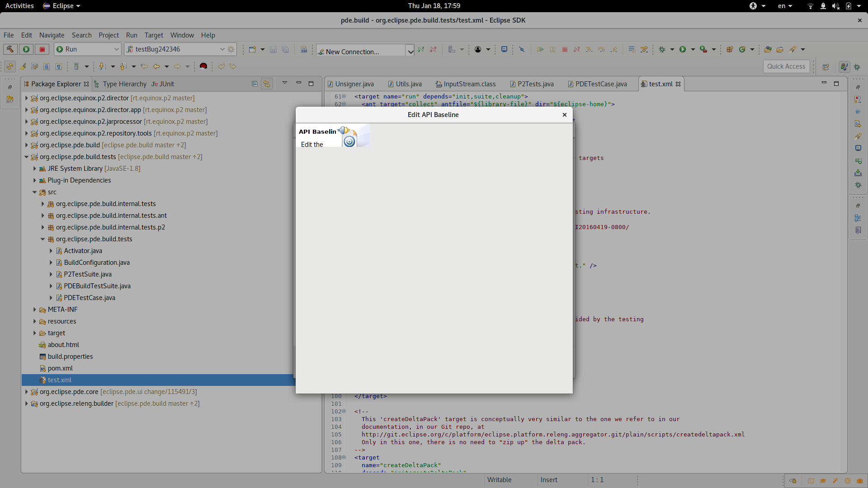Toggle the Mark Occurrences highlighter button

(x=22, y=66)
